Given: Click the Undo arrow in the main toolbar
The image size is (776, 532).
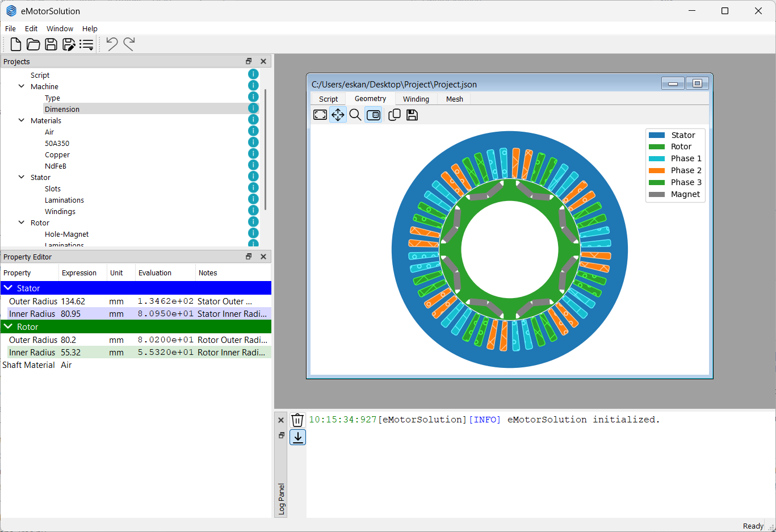Looking at the screenshot, I should (111, 44).
